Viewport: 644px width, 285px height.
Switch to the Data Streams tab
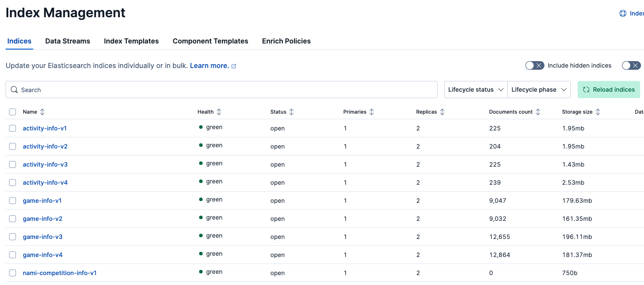[x=68, y=41]
